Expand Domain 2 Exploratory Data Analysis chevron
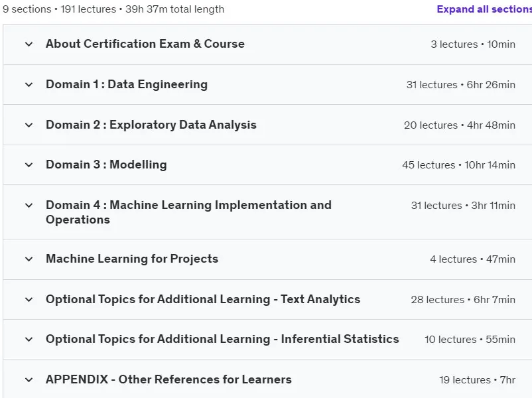Viewport: 532px width, 398px height. [x=29, y=125]
